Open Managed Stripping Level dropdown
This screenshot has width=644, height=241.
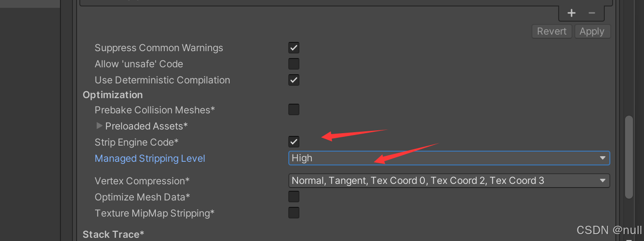[449, 158]
